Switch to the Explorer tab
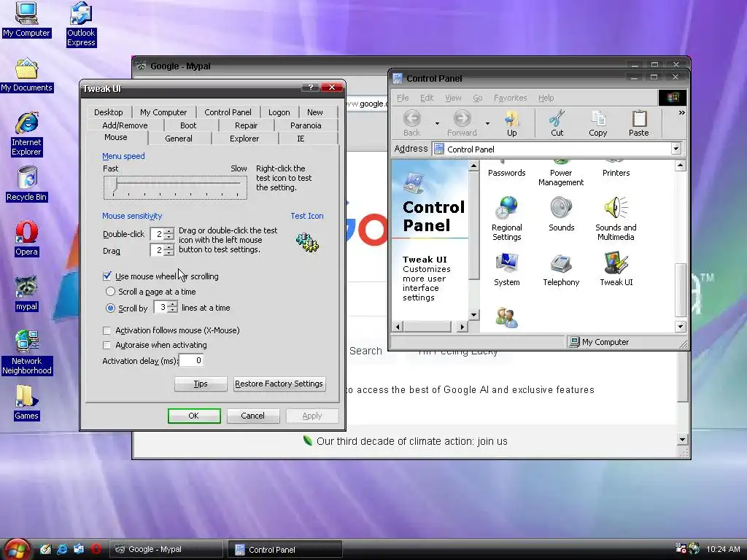Image resolution: width=747 pixels, height=560 pixels. [x=244, y=139]
